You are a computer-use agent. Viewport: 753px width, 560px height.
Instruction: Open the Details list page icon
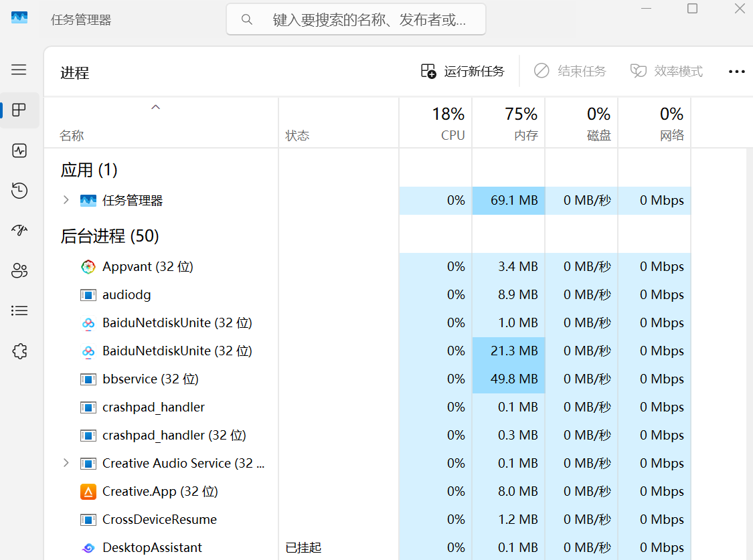[19, 310]
